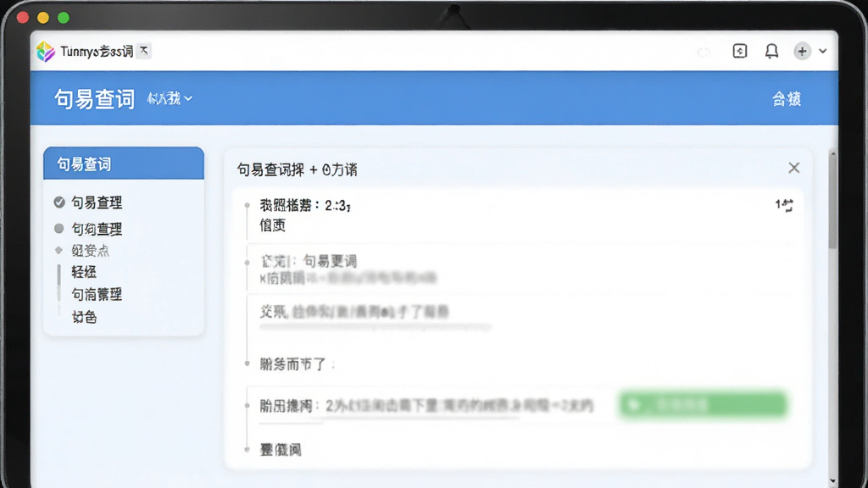The width and height of the screenshot is (868, 488).
Task: Open the fifth sidebar sub-item below 轻经
Action: 97,294
